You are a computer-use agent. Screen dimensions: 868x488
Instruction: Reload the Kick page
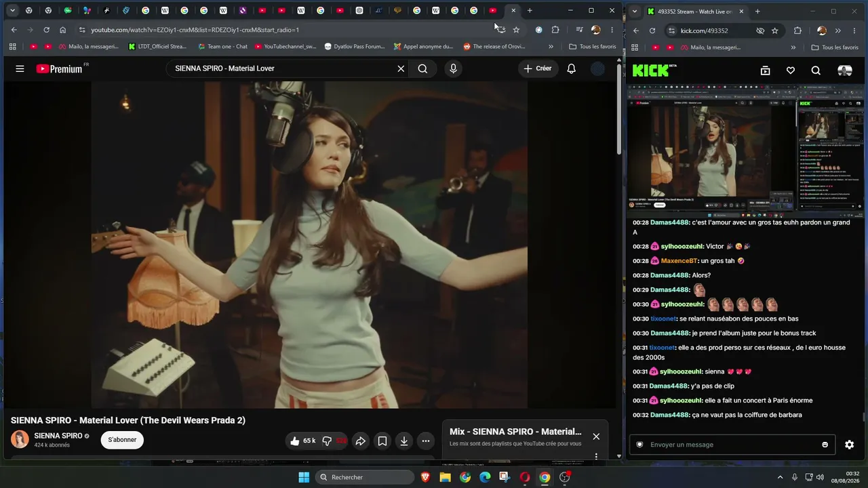(x=652, y=30)
